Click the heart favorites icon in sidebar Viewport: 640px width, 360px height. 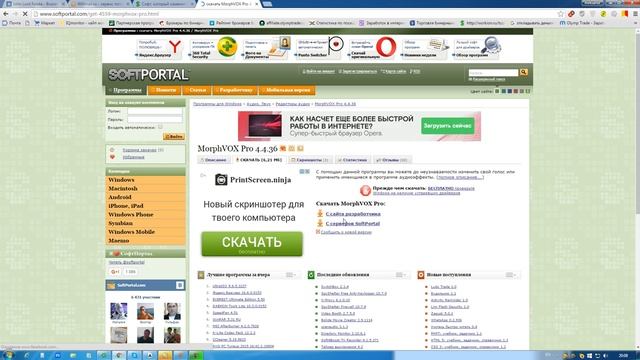(112, 157)
